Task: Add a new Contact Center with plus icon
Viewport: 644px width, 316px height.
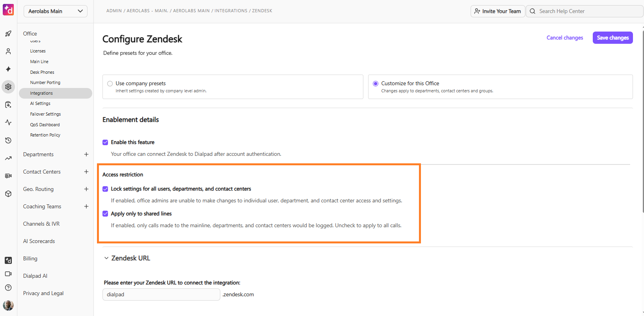Action: pos(86,172)
